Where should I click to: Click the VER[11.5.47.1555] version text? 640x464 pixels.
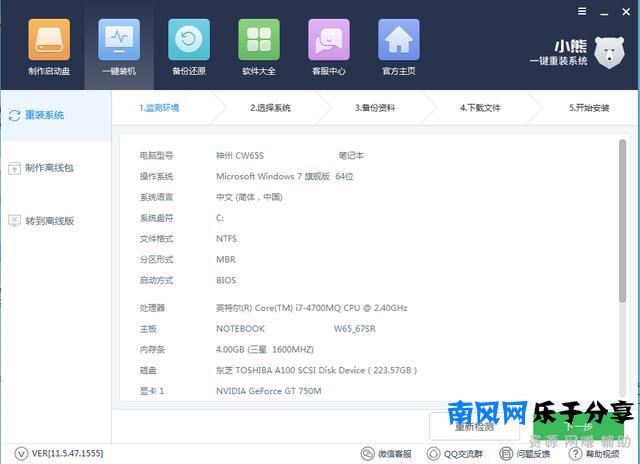tap(67, 453)
